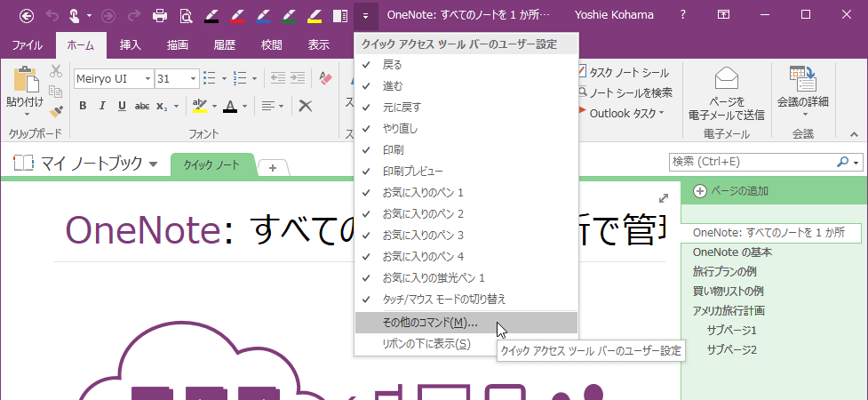The image size is (868, 400).
Task: Choose その他のコマンド(M)... menu item
Action: [466, 323]
